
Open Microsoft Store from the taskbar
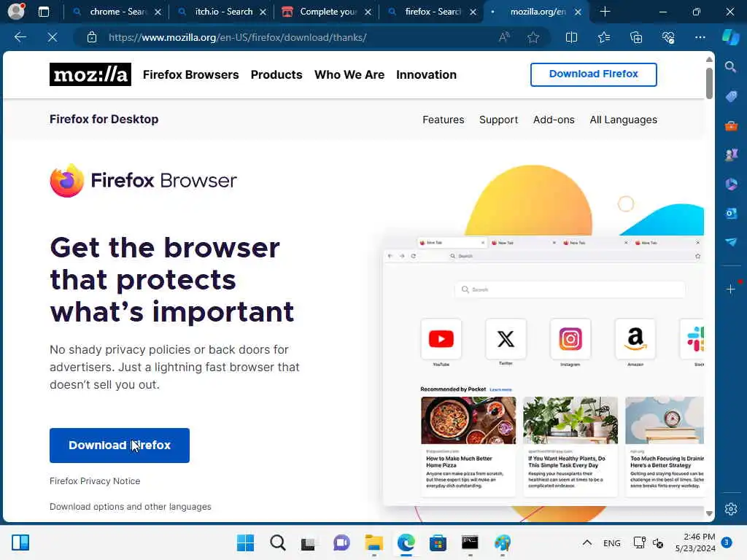438,542
